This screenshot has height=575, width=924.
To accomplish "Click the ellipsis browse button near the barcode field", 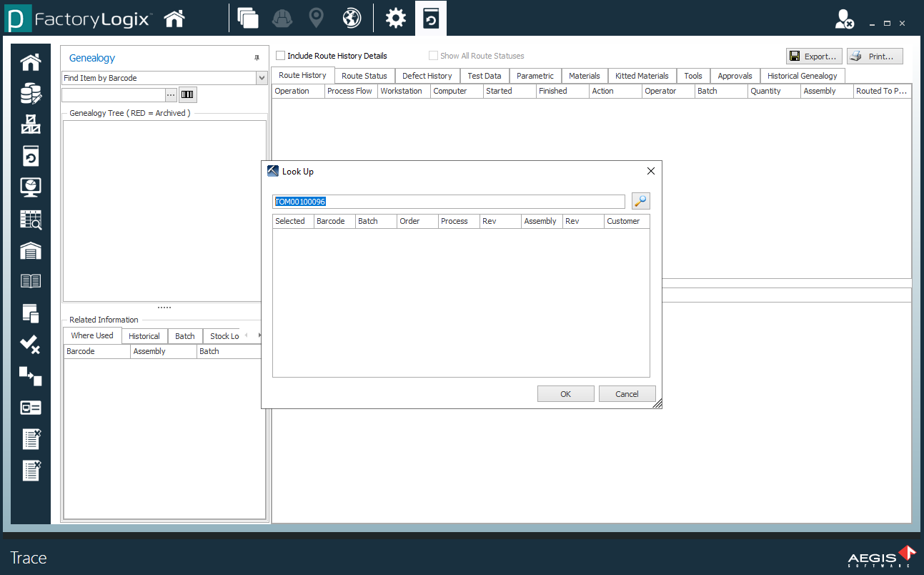I will click(169, 94).
